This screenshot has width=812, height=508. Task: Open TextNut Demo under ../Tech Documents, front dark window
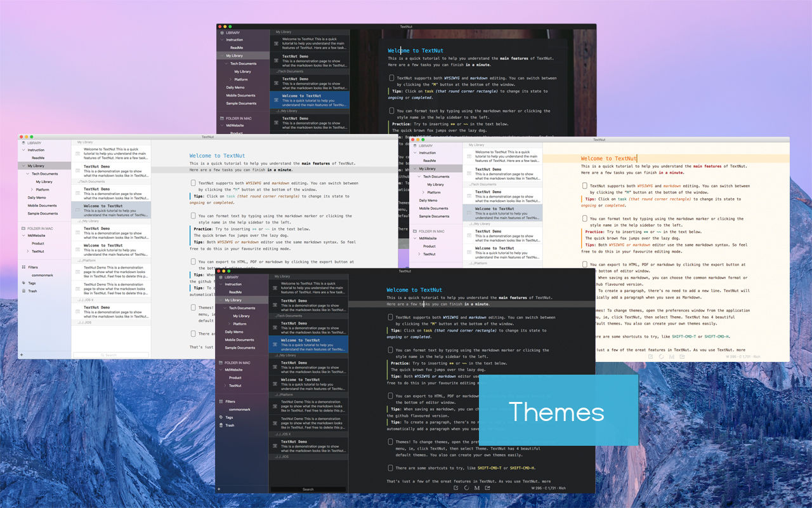click(x=308, y=328)
